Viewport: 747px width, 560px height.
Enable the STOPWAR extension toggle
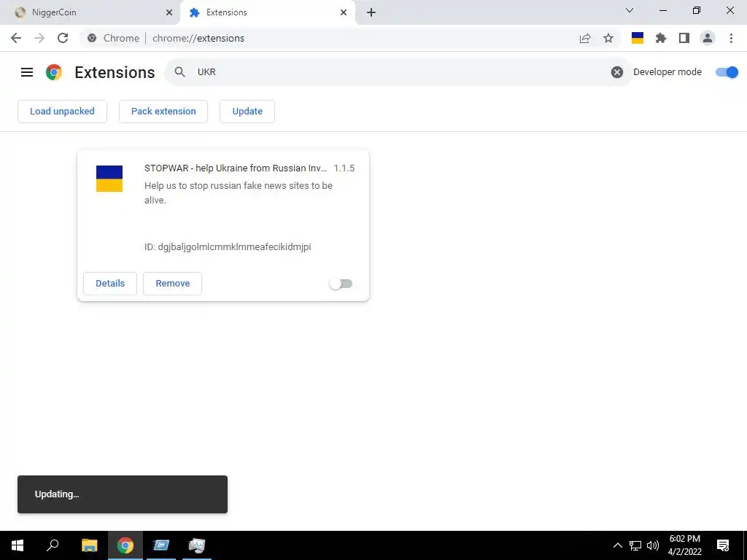coord(341,284)
